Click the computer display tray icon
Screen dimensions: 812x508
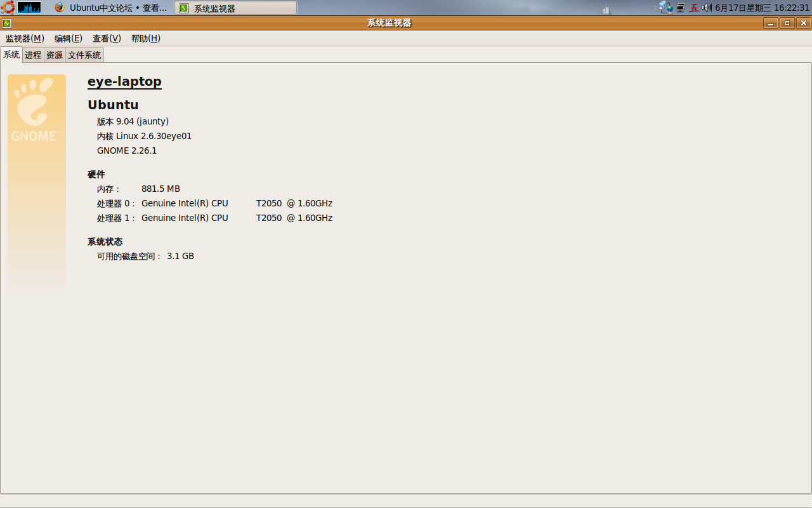(x=681, y=8)
